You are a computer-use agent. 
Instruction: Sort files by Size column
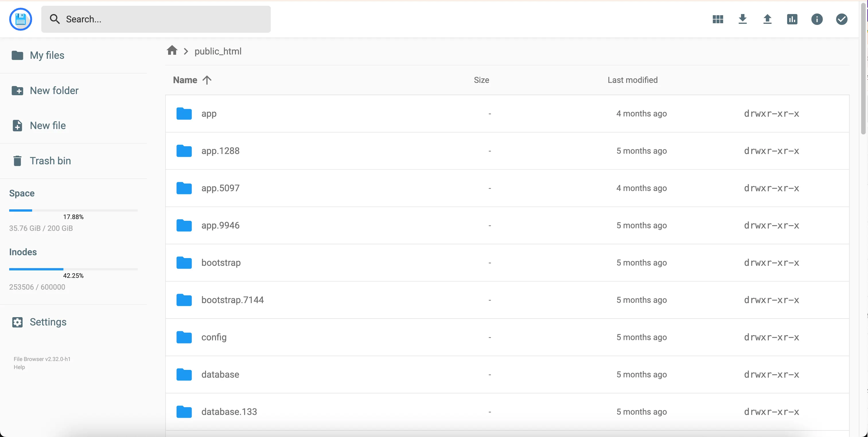click(x=481, y=80)
